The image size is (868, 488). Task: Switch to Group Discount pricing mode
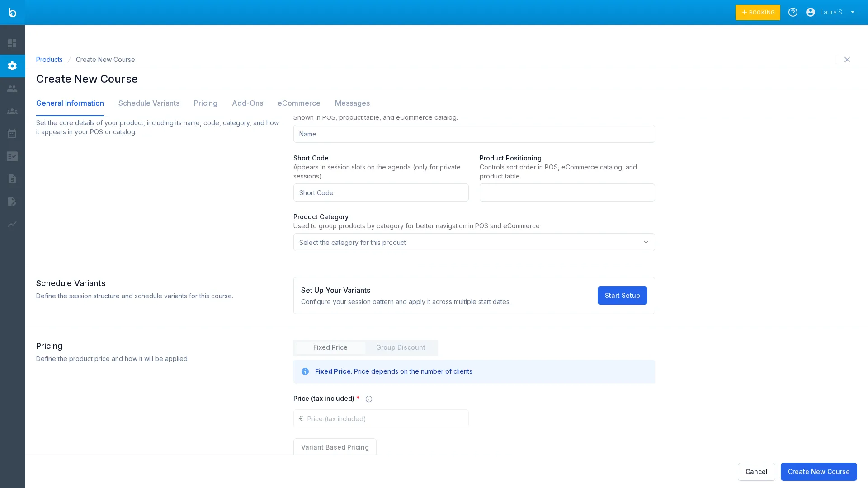[400, 347]
